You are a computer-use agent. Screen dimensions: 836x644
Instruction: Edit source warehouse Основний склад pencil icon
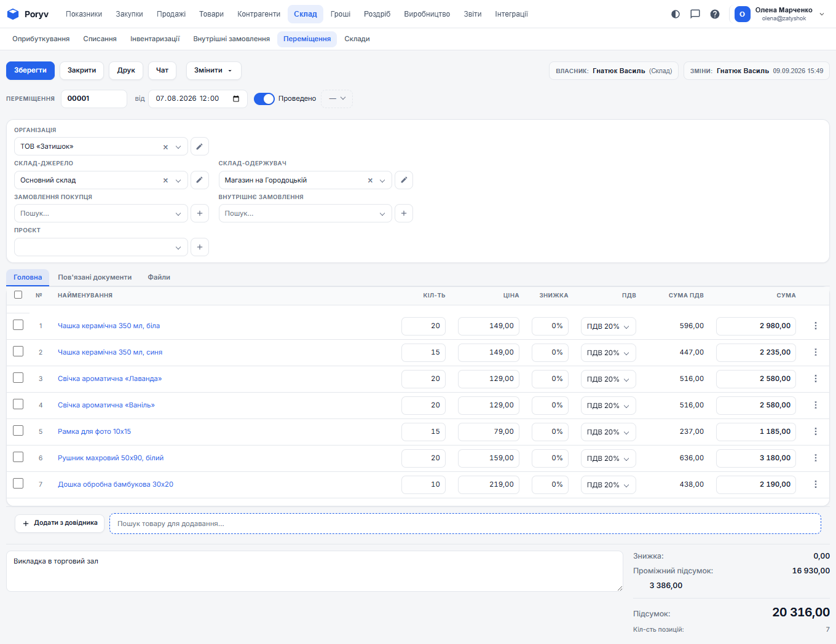(200, 180)
